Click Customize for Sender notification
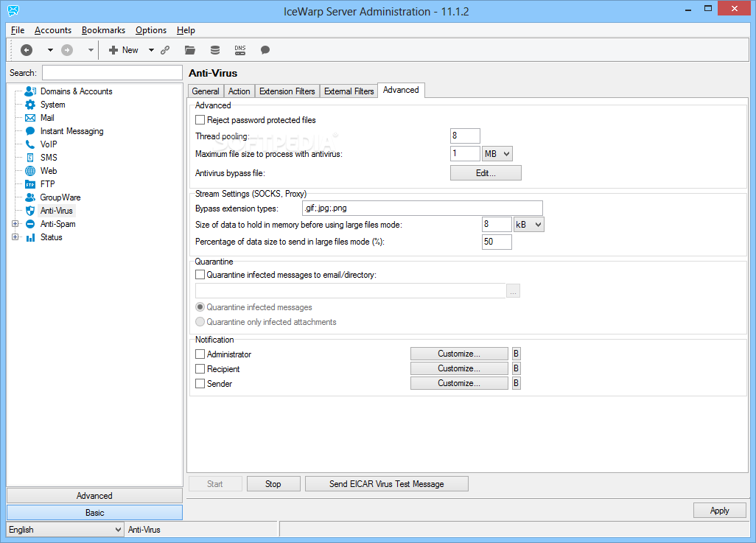 point(459,383)
